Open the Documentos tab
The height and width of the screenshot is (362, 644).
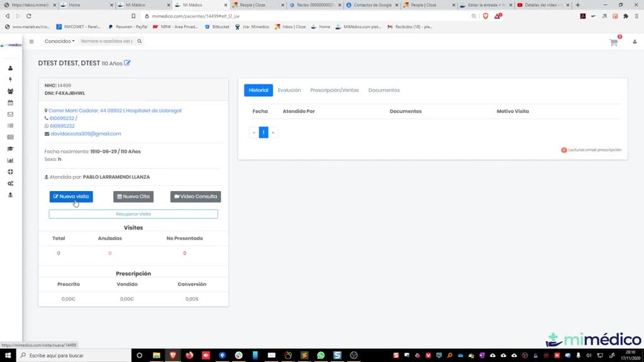(384, 90)
